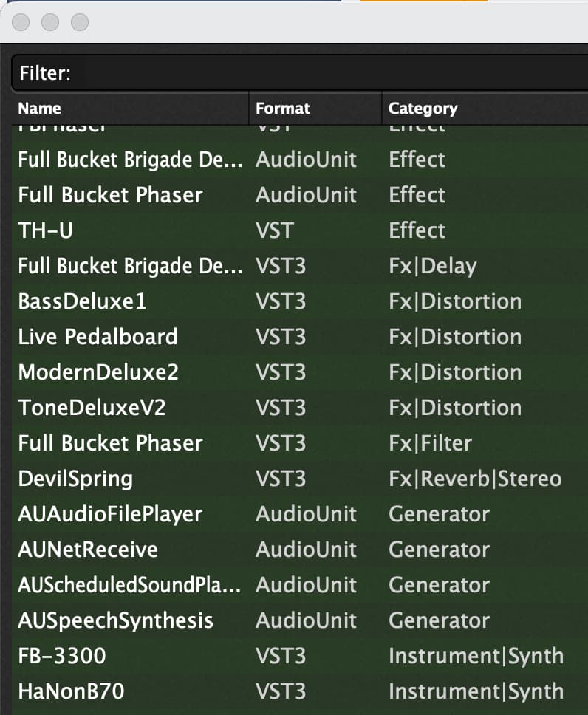Click the leftmost window control button
Viewport: 588px width, 715px height.
click(21, 22)
